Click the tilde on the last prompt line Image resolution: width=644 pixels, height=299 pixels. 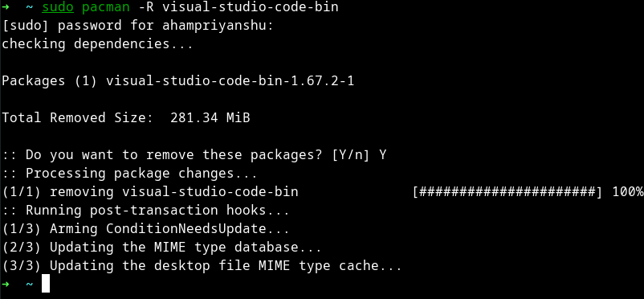tap(29, 285)
